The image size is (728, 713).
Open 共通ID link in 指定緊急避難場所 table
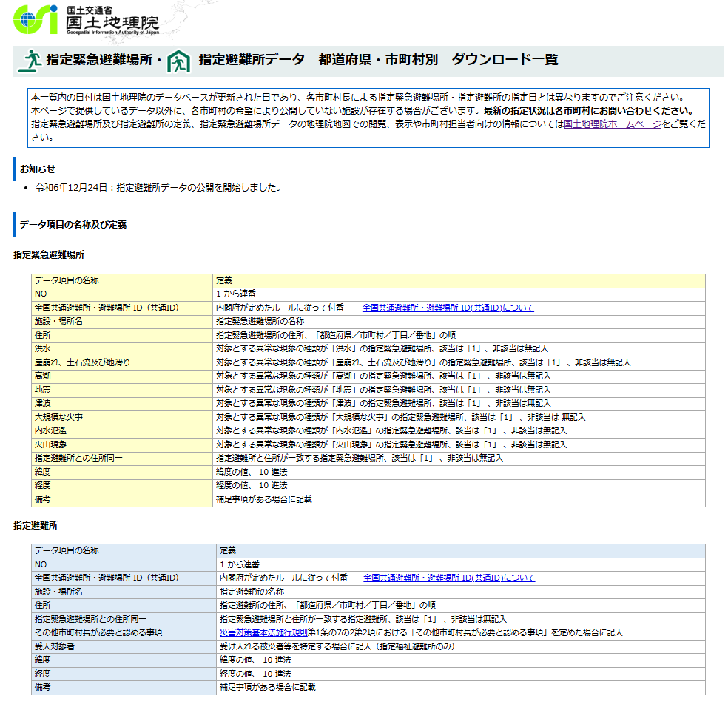(x=448, y=308)
